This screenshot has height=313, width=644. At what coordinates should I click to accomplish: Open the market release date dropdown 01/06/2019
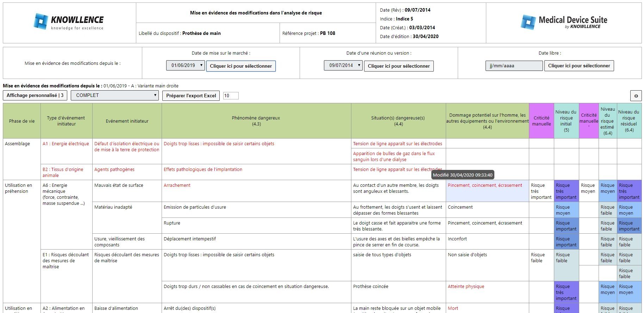tap(186, 65)
